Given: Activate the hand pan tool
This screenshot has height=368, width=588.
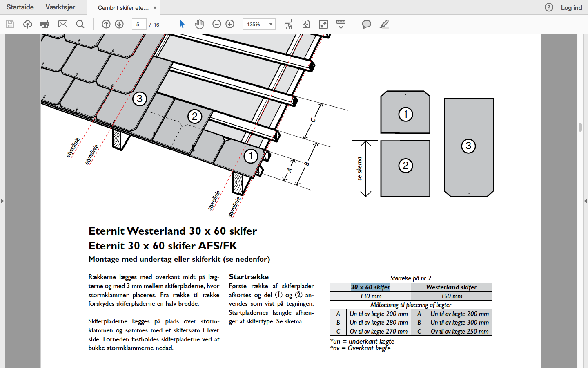Looking at the screenshot, I should tap(199, 24).
